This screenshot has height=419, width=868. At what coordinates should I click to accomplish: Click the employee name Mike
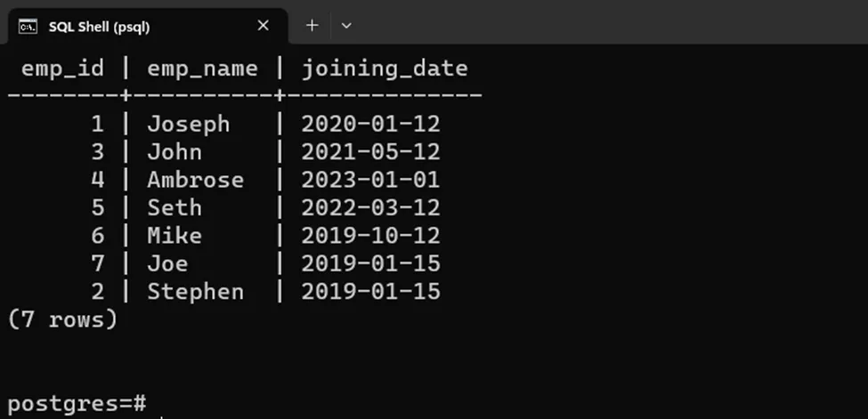click(x=174, y=236)
